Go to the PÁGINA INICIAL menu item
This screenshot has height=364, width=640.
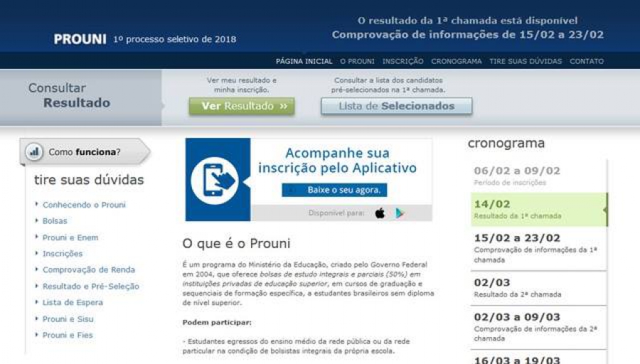(304, 61)
